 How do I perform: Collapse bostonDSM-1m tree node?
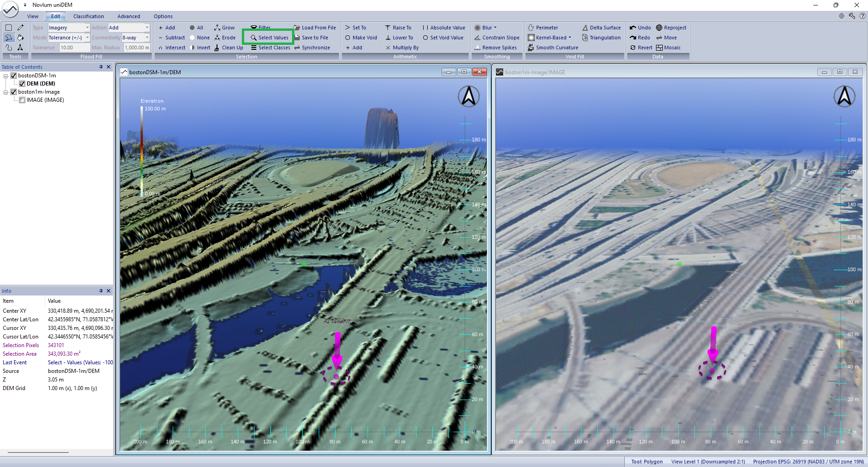6,76
